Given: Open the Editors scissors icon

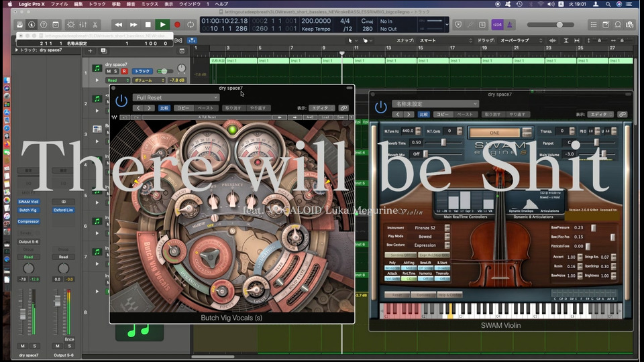Looking at the screenshot, I should (95, 25).
